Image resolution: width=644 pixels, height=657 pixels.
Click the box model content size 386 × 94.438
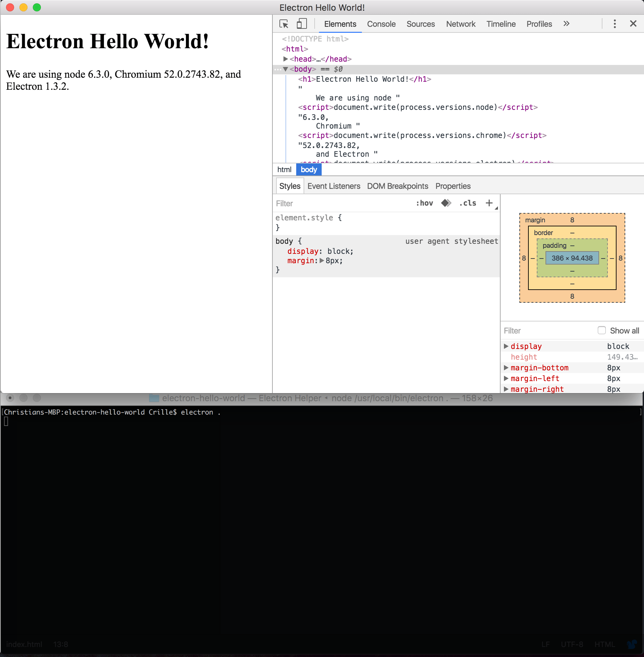pyautogui.click(x=572, y=258)
